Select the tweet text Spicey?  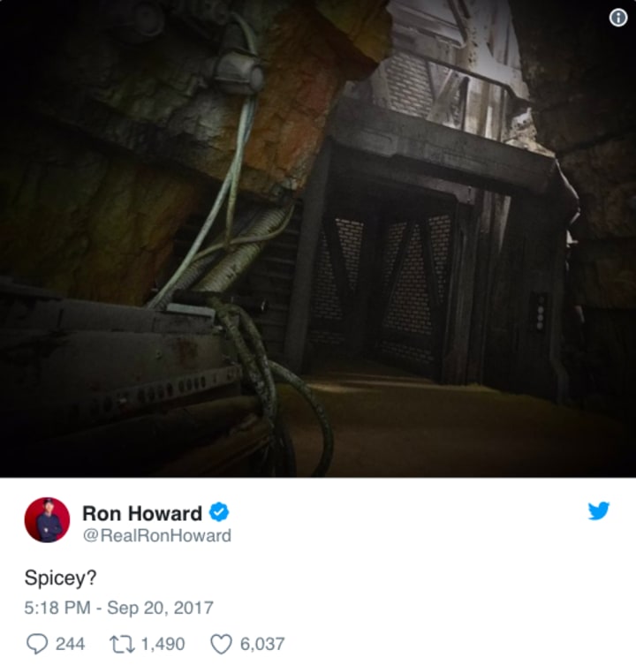[60, 578]
